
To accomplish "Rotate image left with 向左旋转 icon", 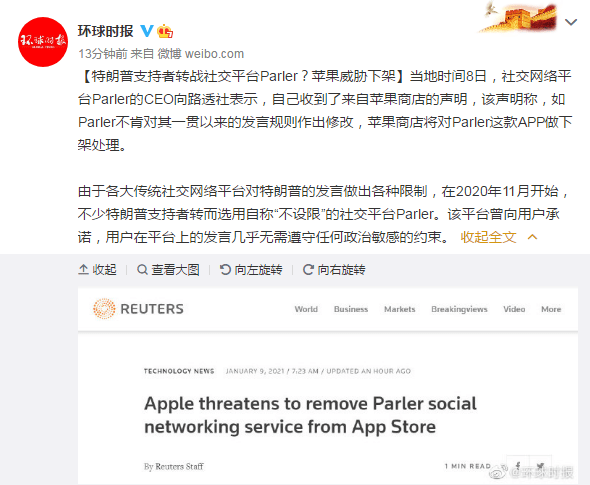I will (251, 270).
